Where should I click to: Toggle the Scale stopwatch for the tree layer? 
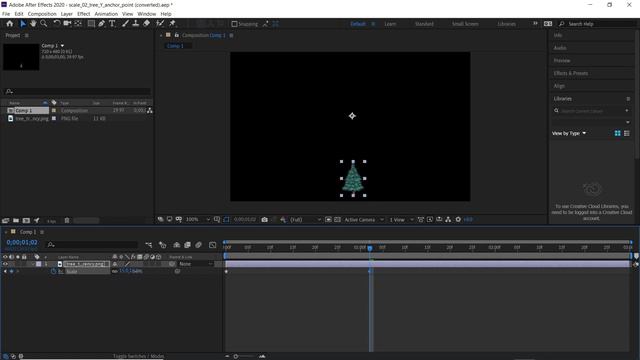pyautogui.click(x=53, y=271)
